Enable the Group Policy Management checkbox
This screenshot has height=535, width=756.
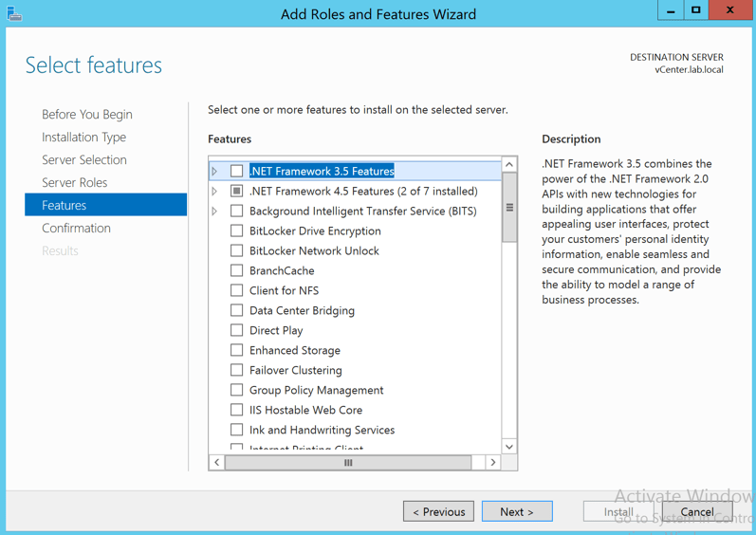pyautogui.click(x=237, y=391)
